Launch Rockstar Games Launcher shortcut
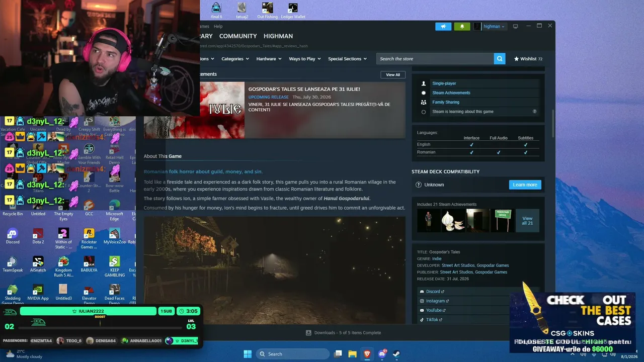 pyautogui.click(x=89, y=238)
